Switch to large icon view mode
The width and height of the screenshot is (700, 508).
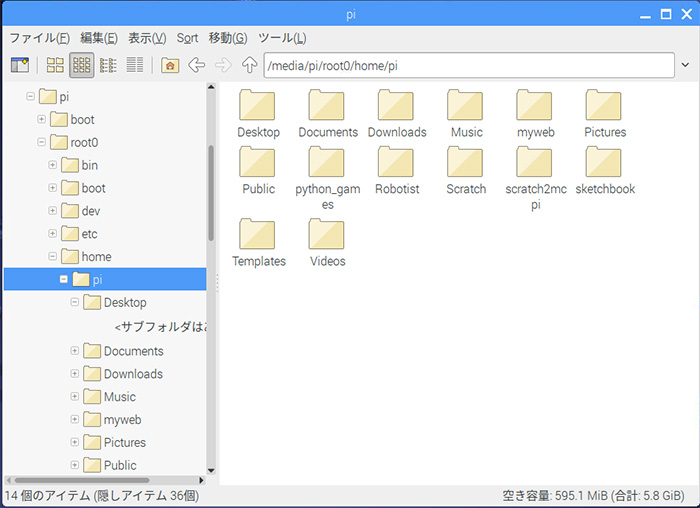(56, 66)
